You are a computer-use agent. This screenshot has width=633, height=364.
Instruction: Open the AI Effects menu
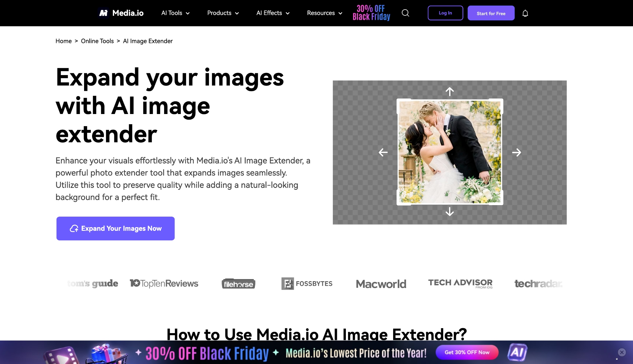point(272,13)
